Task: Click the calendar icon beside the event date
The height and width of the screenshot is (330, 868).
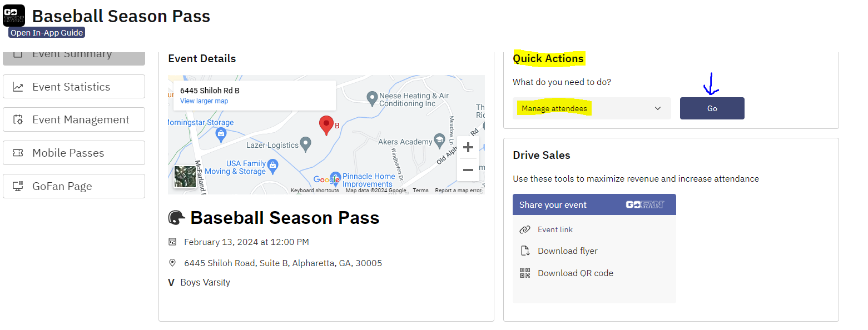Action: pos(173,242)
